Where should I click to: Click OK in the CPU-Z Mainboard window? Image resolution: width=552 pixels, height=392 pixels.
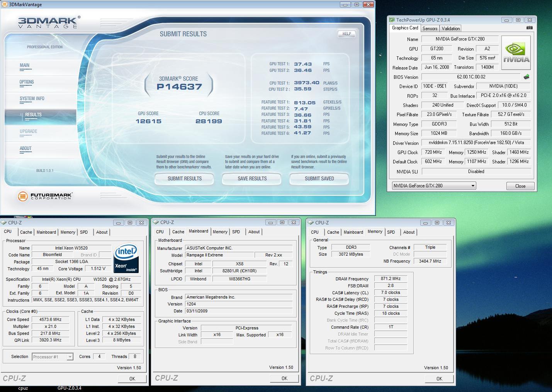[284, 378]
